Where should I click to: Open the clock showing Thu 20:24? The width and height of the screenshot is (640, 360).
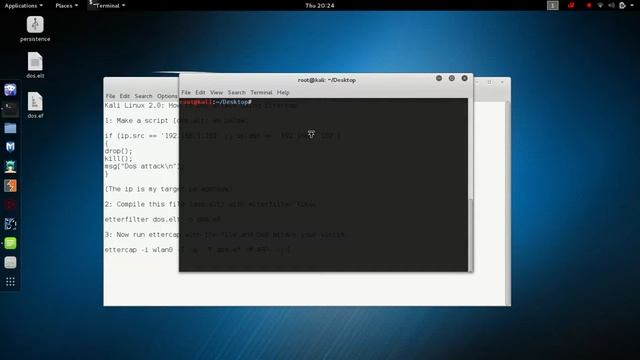(x=320, y=6)
